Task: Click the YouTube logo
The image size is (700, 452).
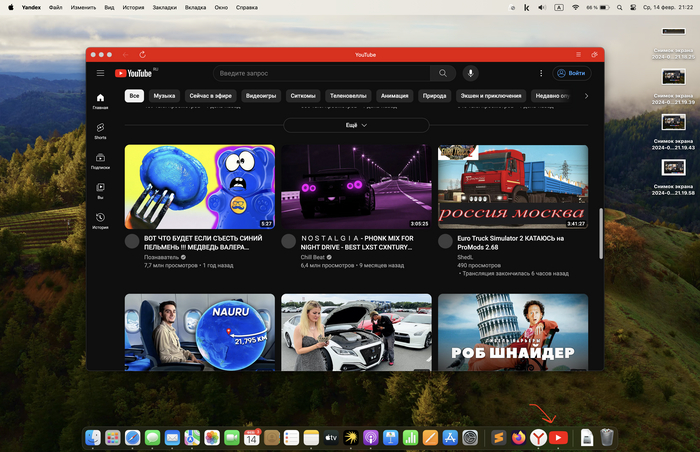Action: click(134, 73)
